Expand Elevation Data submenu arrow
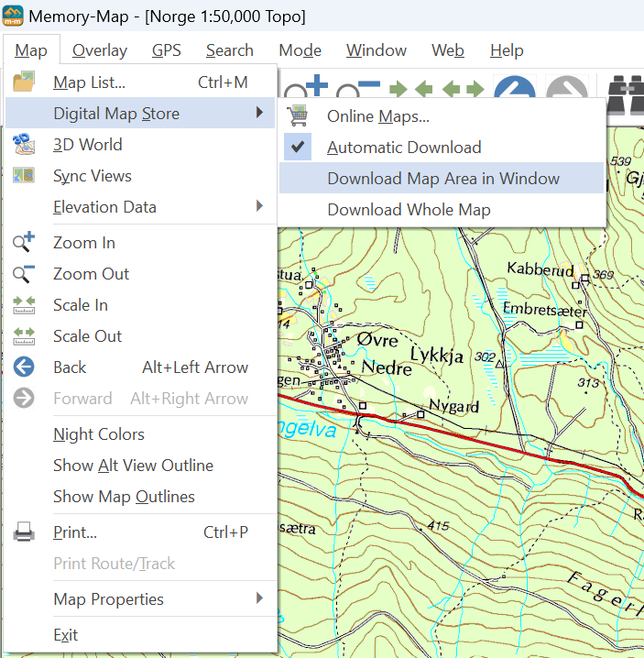 259,206
